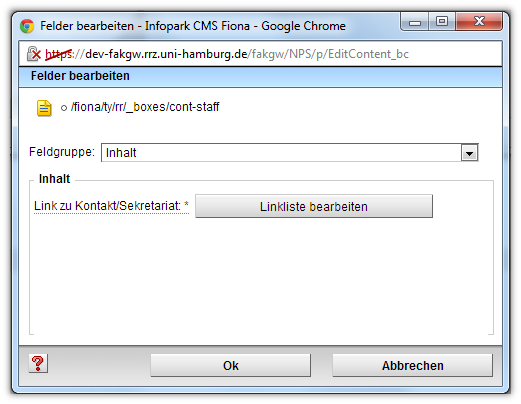Open the Feldgruppe combo box showing Inhalt
The height and width of the screenshot is (404, 521).
pos(290,153)
